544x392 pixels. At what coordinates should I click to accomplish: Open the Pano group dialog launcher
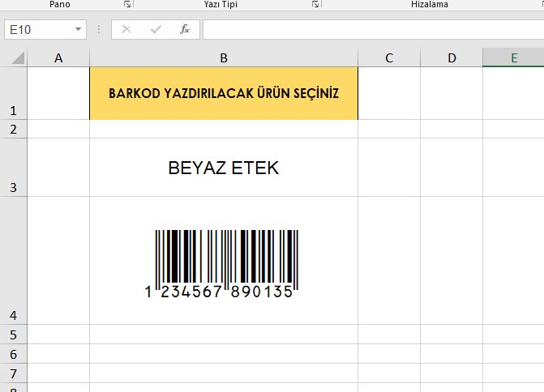(x=127, y=4)
